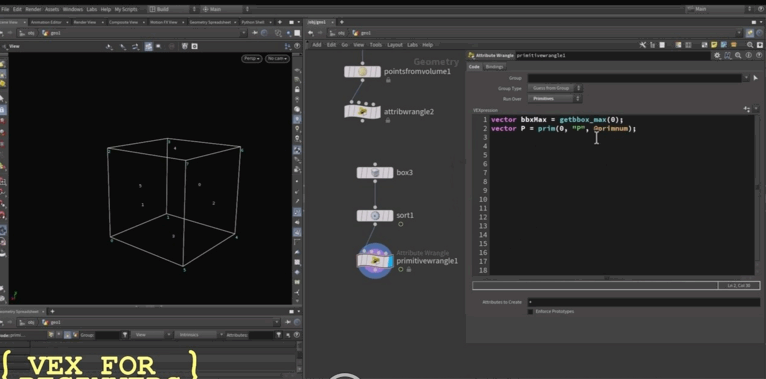This screenshot has width=766, height=379.
Task: Click the parameter pane help icon
Action: coord(759,56)
